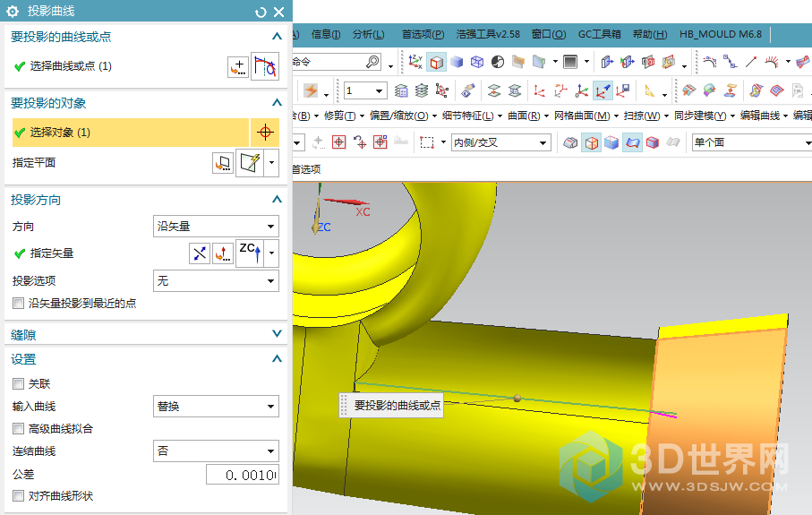
Task: Open the 连结曲线 dropdown showing 否
Action: coord(216,451)
